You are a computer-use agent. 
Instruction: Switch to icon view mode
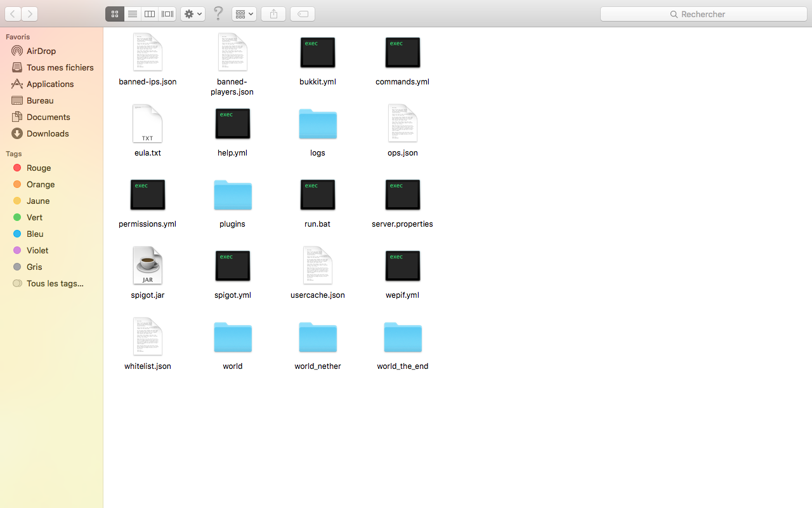coord(115,14)
